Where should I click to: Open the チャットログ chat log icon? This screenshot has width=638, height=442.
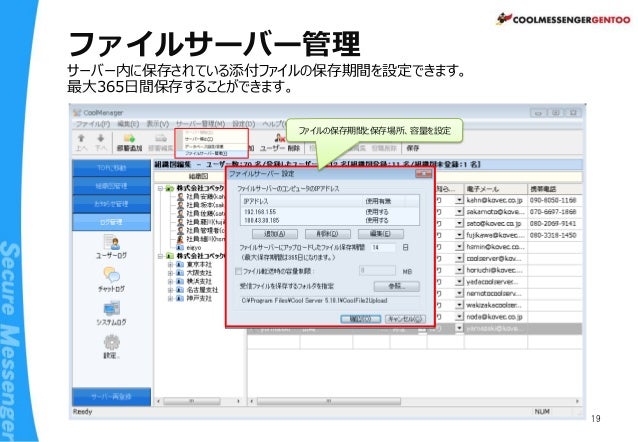pyautogui.click(x=111, y=276)
